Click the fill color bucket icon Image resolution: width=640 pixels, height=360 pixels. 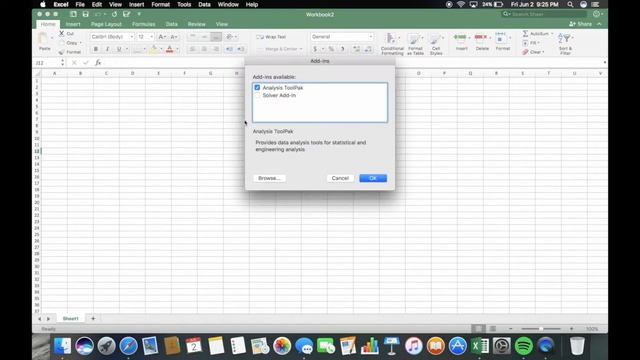click(x=153, y=49)
